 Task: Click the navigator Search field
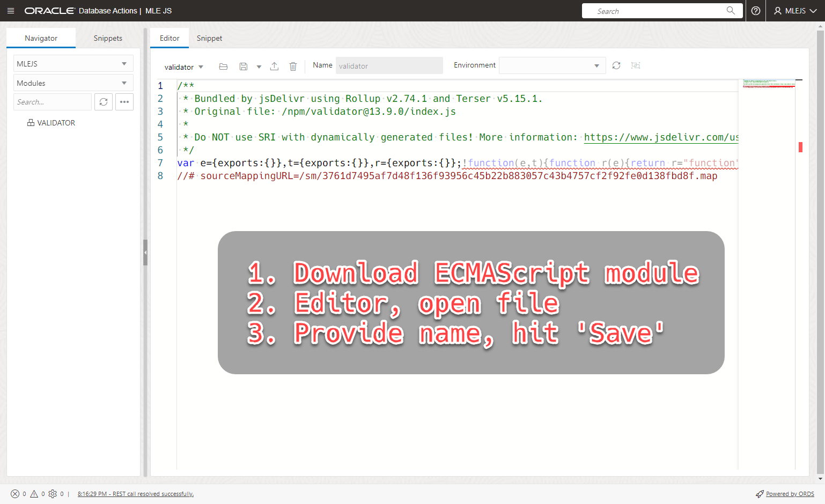click(x=53, y=102)
